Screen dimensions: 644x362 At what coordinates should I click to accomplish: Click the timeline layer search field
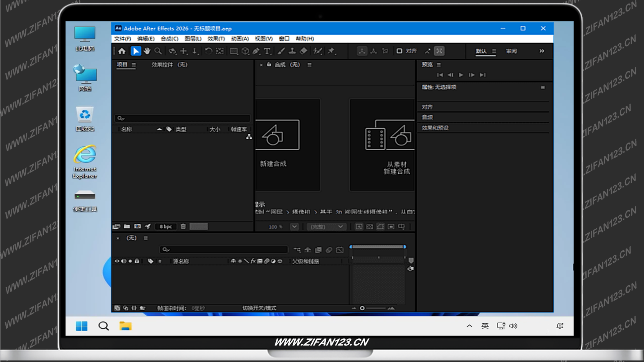coord(223,250)
